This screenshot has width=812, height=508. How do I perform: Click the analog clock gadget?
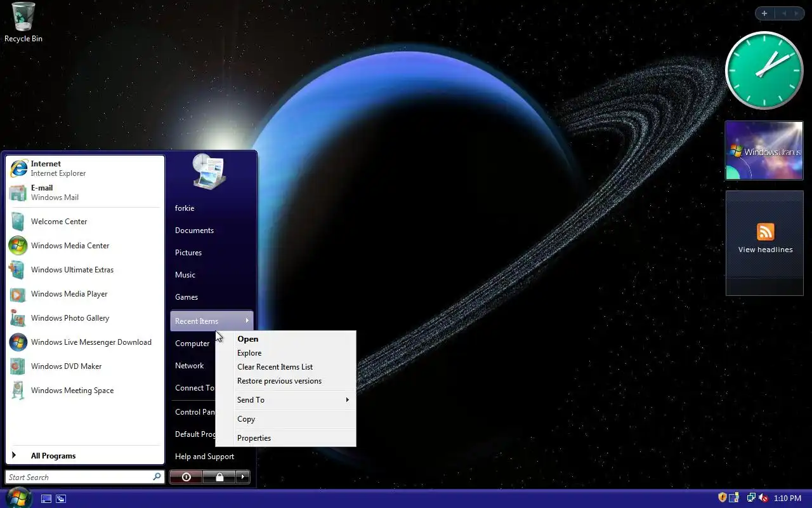[x=764, y=70]
